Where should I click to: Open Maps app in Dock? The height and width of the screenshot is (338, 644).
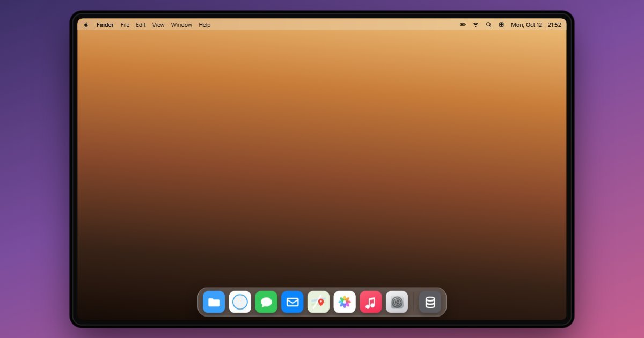318,302
